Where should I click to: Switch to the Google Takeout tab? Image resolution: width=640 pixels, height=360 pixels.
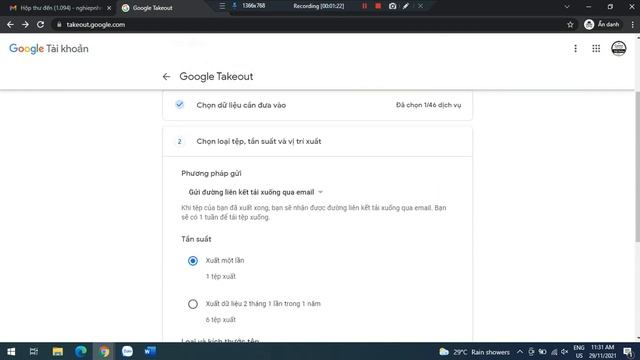tap(153, 8)
